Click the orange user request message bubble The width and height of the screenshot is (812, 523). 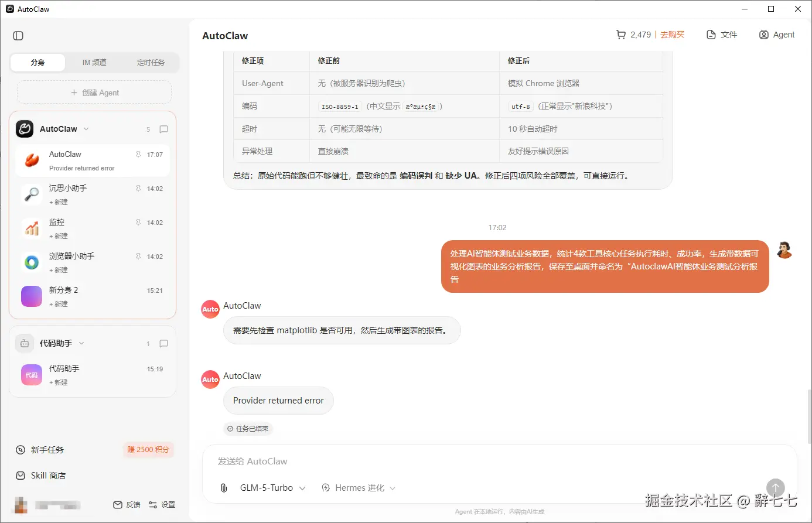pos(605,266)
